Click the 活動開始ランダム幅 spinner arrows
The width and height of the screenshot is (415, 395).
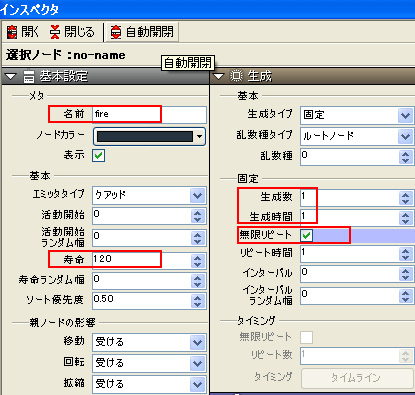[x=198, y=238]
